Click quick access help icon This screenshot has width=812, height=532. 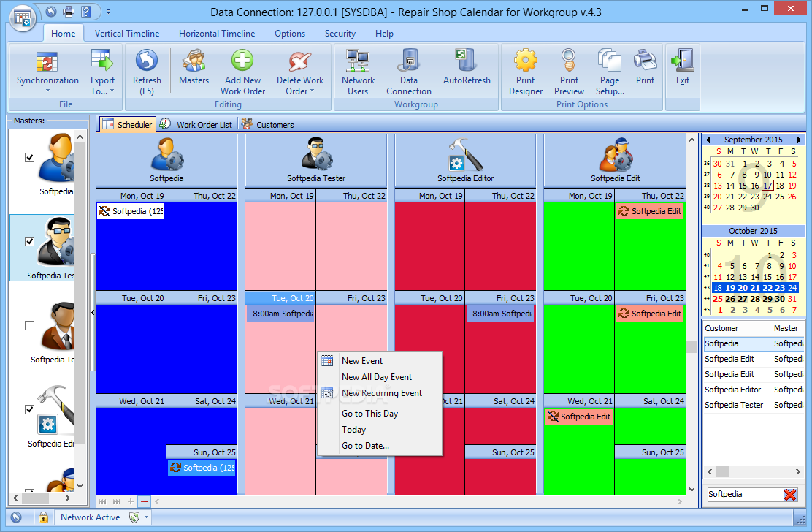(86, 11)
